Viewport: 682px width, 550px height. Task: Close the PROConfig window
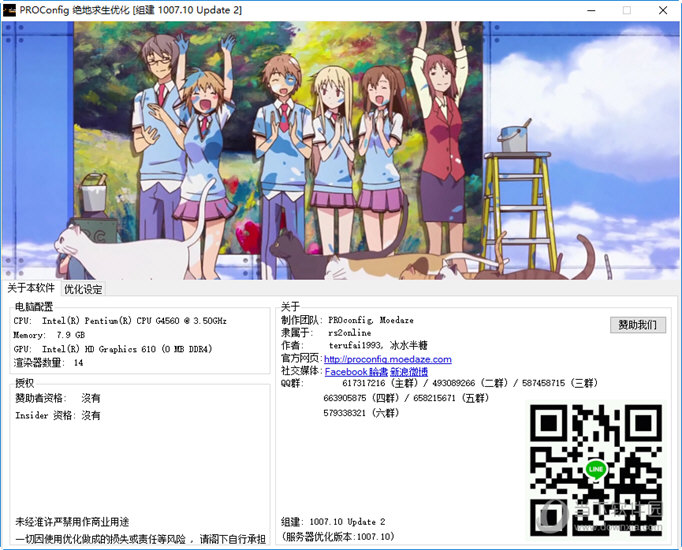pos(663,10)
